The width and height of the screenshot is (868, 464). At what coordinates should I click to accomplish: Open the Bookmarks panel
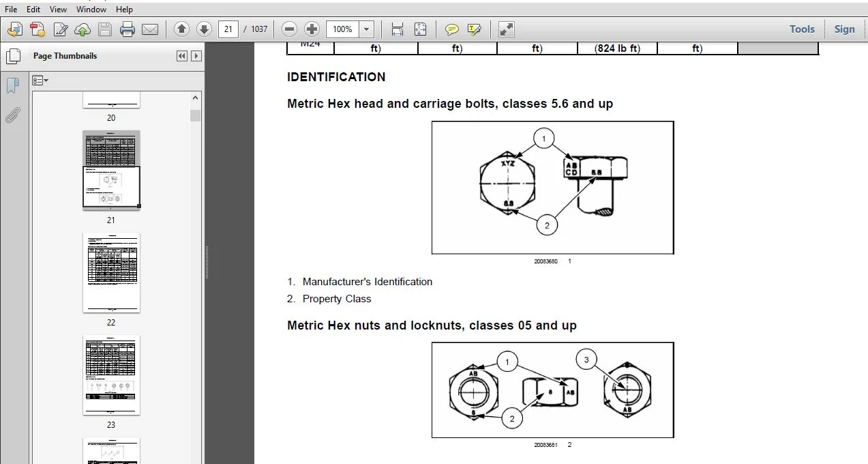pyautogui.click(x=12, y=85)
